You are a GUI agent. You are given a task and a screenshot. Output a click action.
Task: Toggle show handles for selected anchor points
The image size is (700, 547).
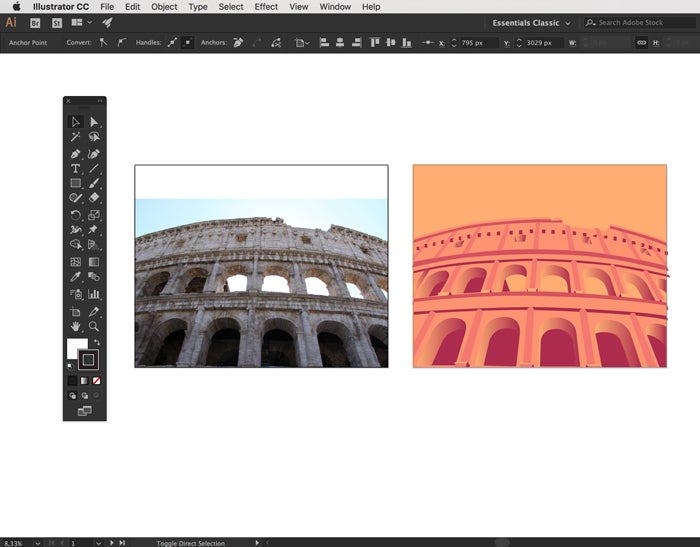pos(170,43)
